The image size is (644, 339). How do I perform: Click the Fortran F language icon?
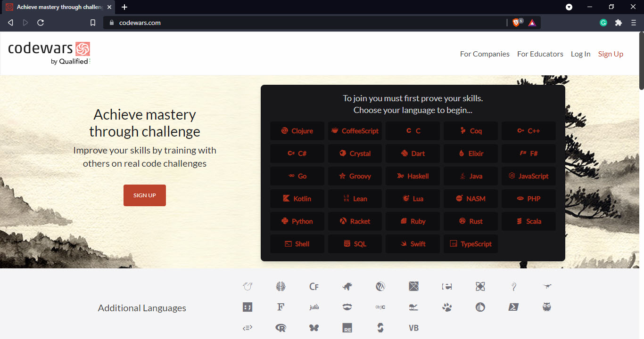tap(281, 307)
